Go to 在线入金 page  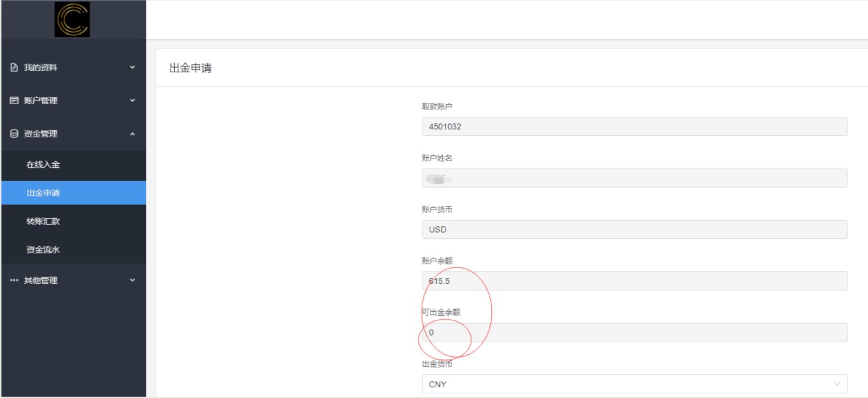point(73,165)
